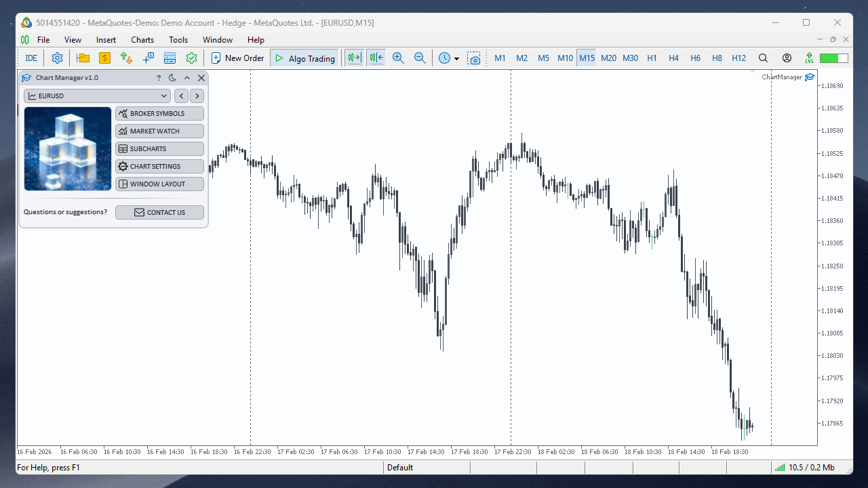This screenshot has height=488, width=868.
Task: Click Contact Us in Chart Manager
Action: (x=159, y=212)
